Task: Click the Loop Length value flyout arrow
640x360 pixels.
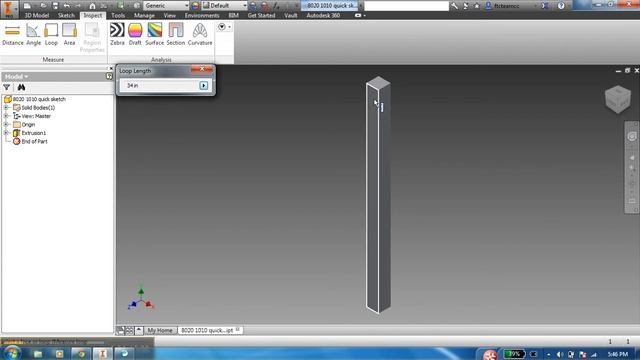Action: [x=204, y=85]
